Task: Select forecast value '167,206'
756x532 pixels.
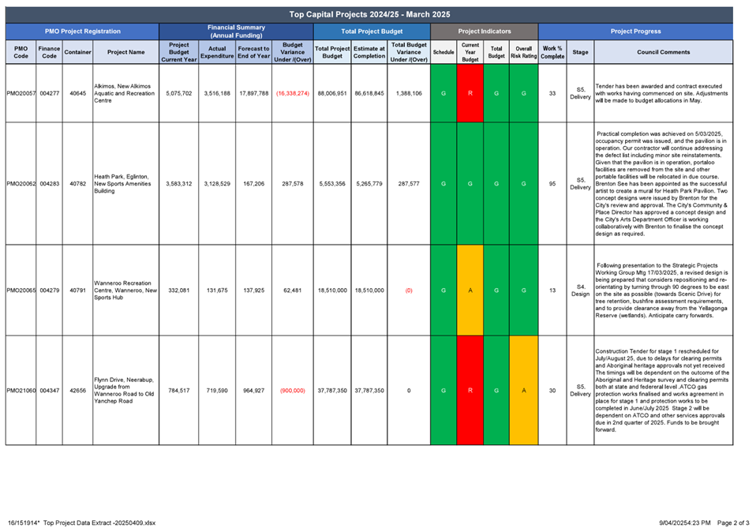Action: (x=254, y=184)
